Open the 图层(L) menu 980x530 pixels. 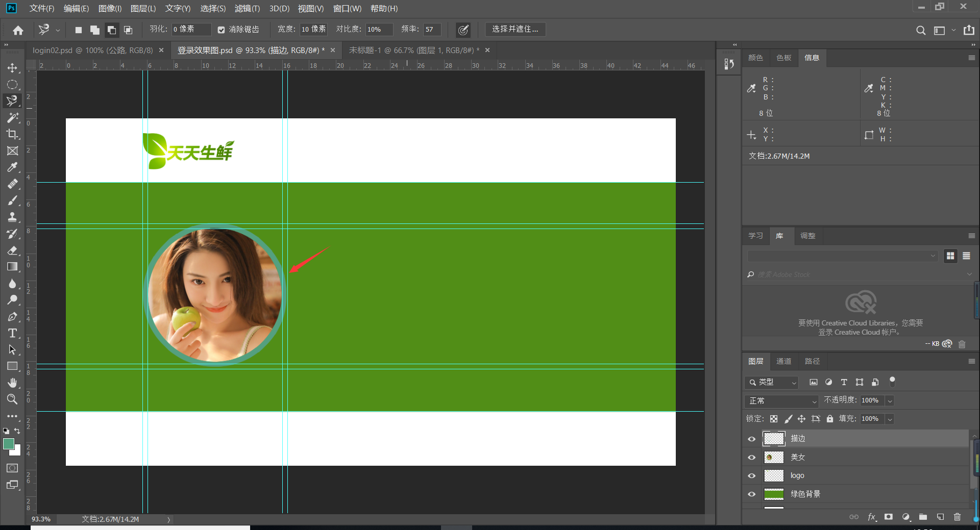pyautogui.click(x=143, y=9)
